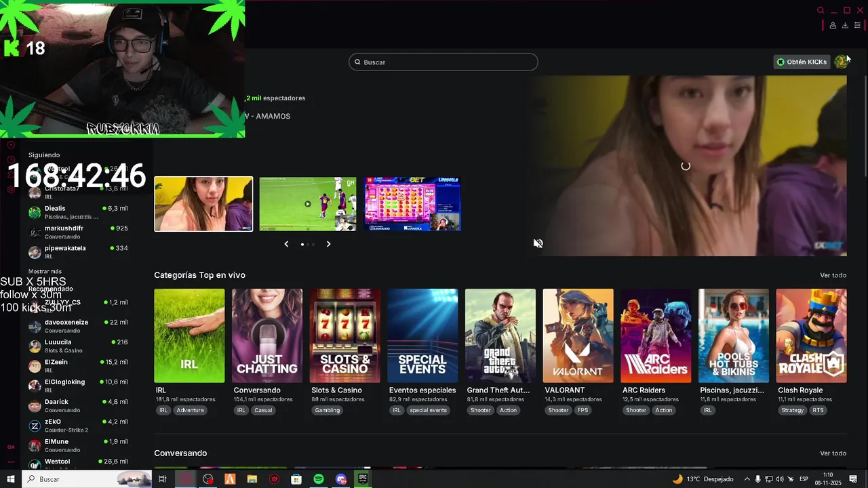Go to next featured stream carousel arrow

tap(328, 244)
